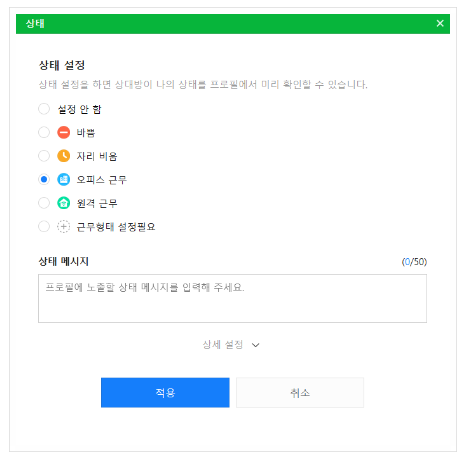Click the blue 오피스 근무 office icon

coord(63,179)
